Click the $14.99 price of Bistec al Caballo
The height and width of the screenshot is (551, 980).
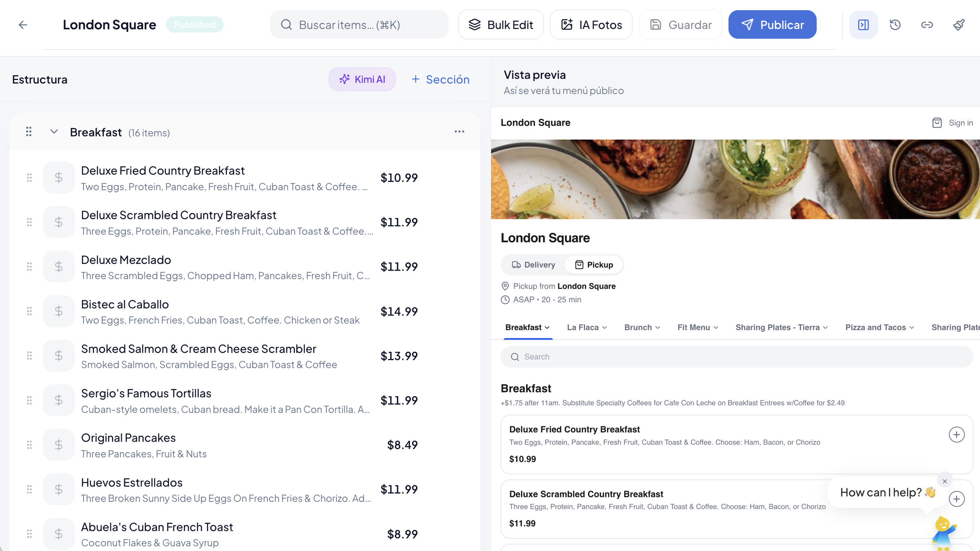tap(399, 311)
